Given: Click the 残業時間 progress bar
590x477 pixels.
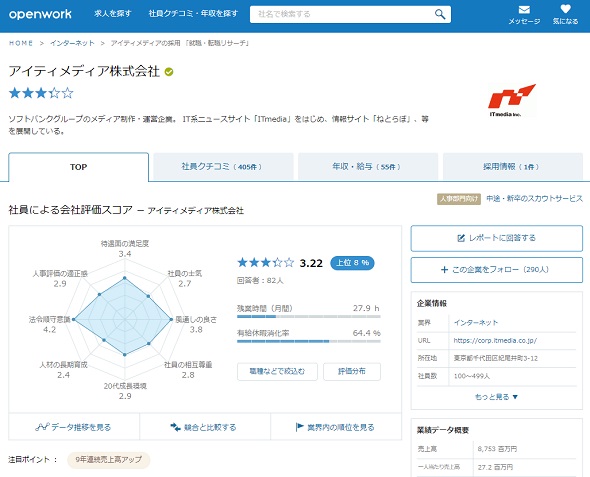Looking at the screenshot, I should (x=309, y=317).
